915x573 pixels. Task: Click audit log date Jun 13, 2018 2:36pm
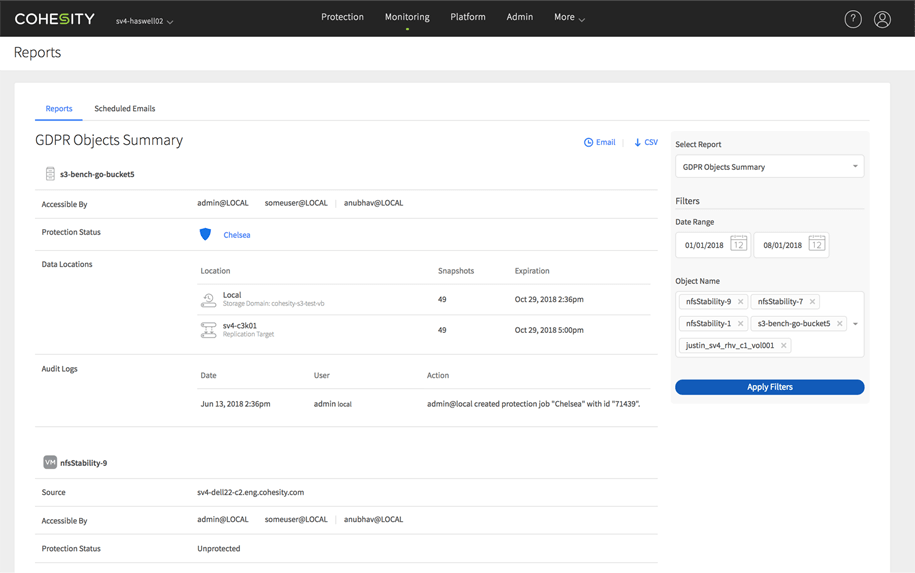point(235,404)
